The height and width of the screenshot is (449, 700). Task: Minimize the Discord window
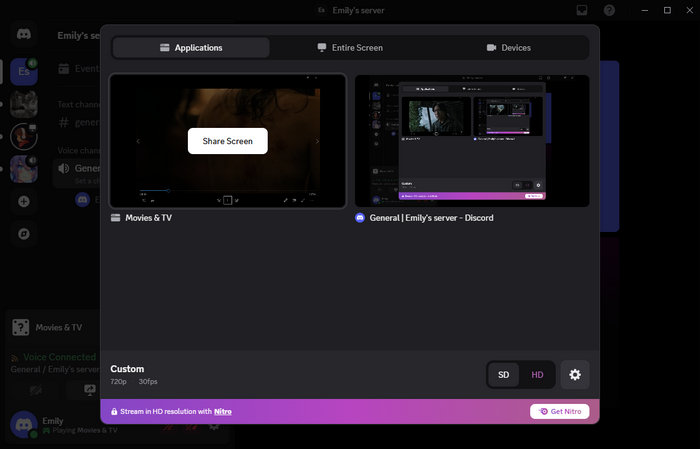(645, 10)
